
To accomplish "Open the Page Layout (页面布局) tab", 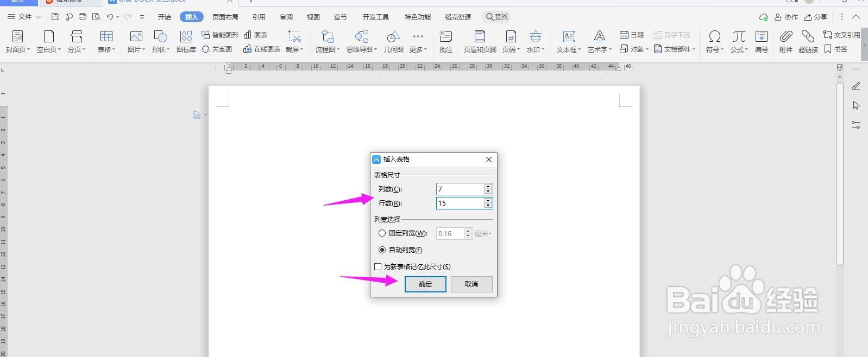I will (x=225, y=17).
